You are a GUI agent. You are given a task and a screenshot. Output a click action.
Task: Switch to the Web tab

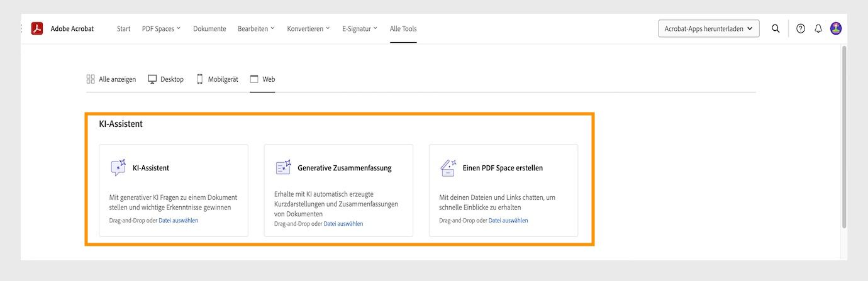tap(262, 79)
